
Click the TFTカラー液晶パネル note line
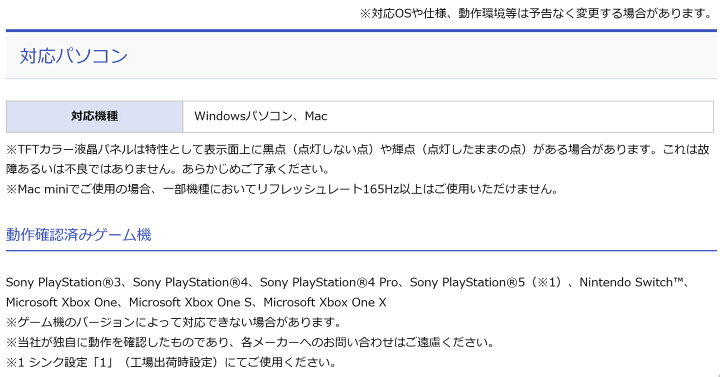[x=358, y=150]
